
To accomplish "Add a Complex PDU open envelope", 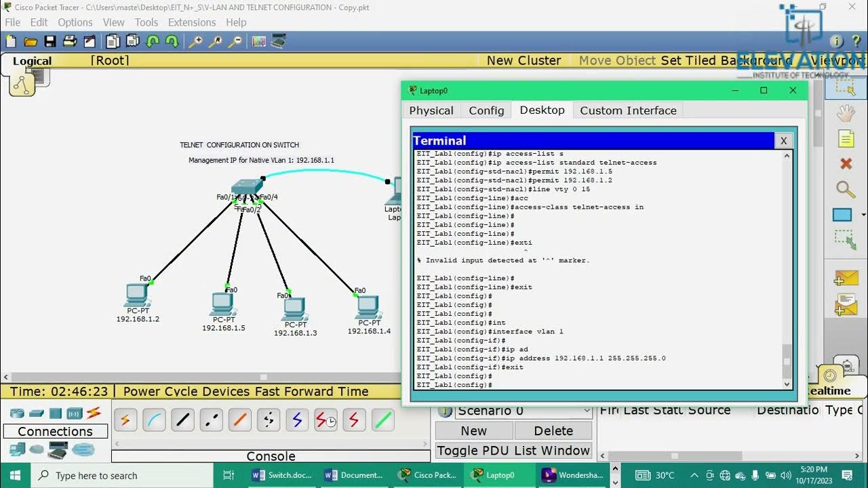I will pos(846,305).
